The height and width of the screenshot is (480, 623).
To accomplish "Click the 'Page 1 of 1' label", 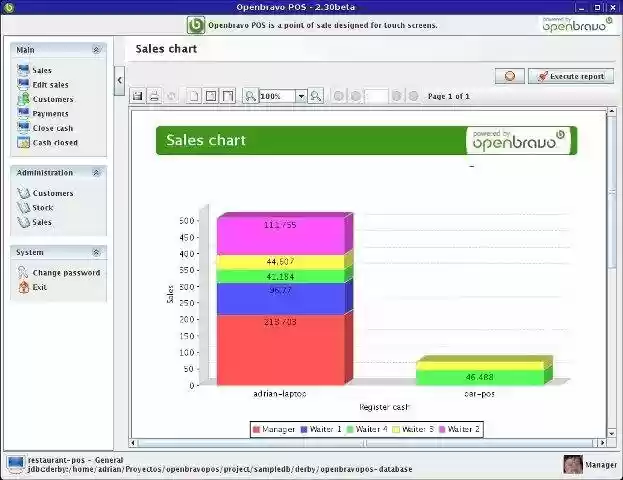I will click(449, 96).
